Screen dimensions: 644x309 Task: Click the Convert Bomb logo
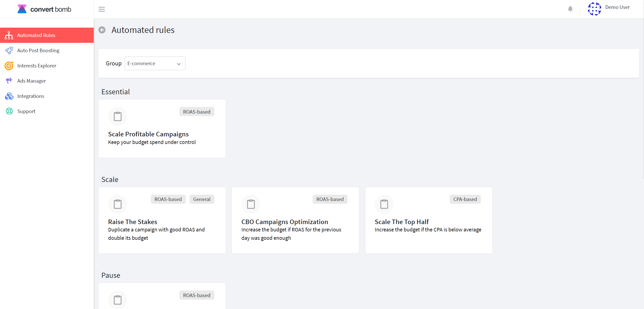44,9
